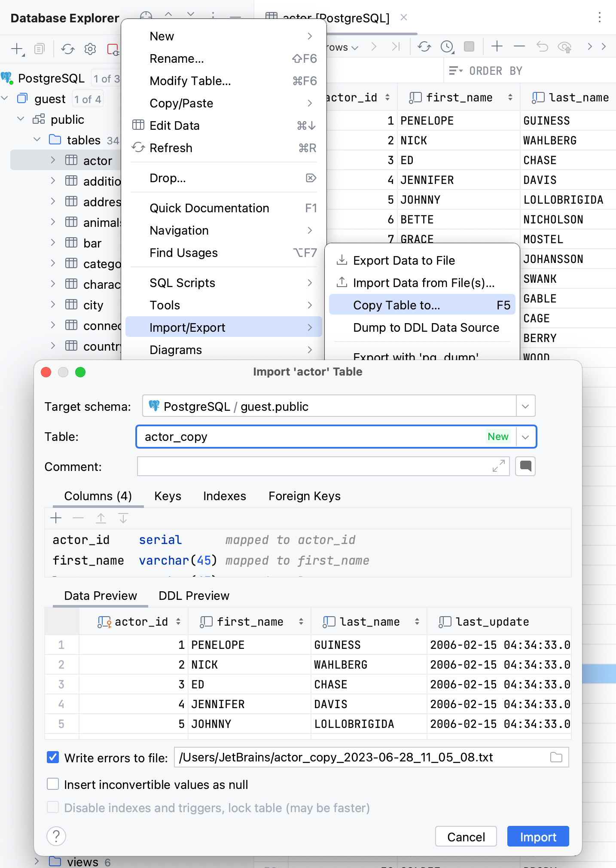This screenshot has height=868, width=616.
Task: Collapse the public schema node
Action: pyautogui.click(x=21, y=119)
